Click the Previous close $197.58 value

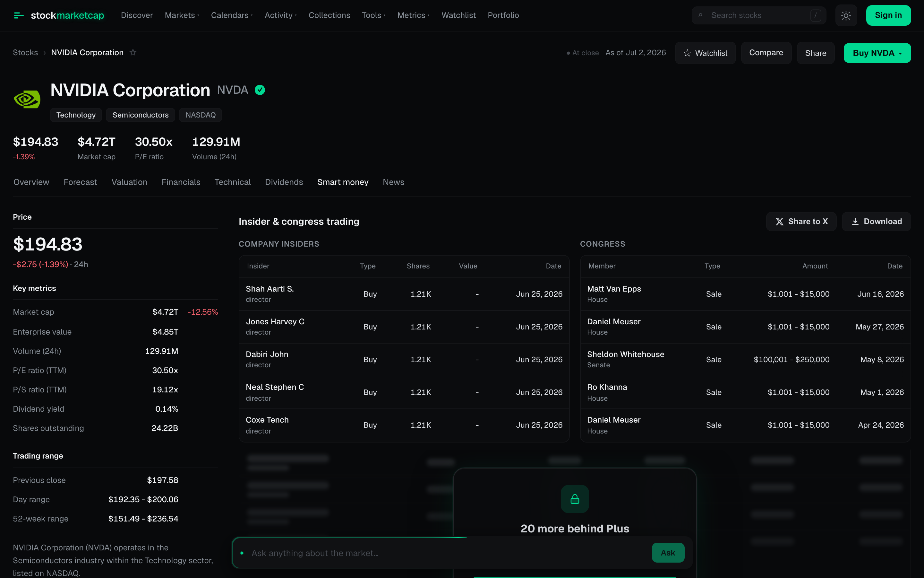click(x=163, y=480)
